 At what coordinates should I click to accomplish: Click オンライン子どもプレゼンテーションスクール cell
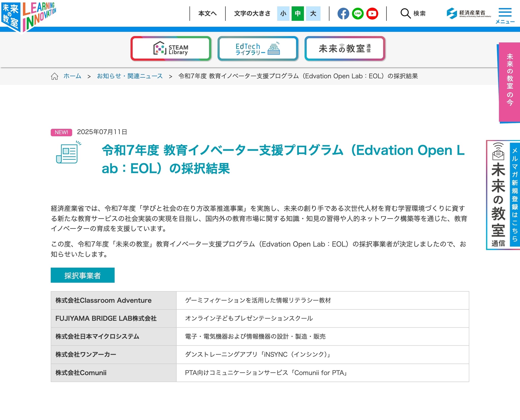[322, 318]
